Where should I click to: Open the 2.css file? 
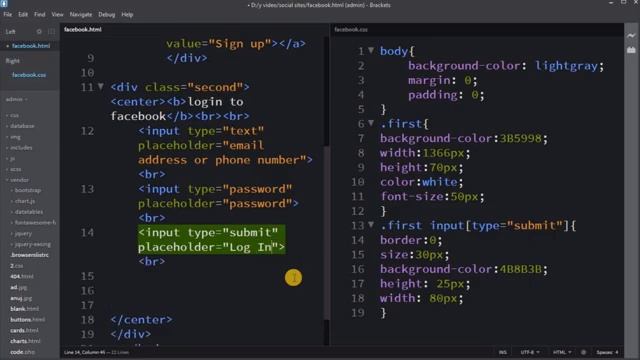[17, 266]
